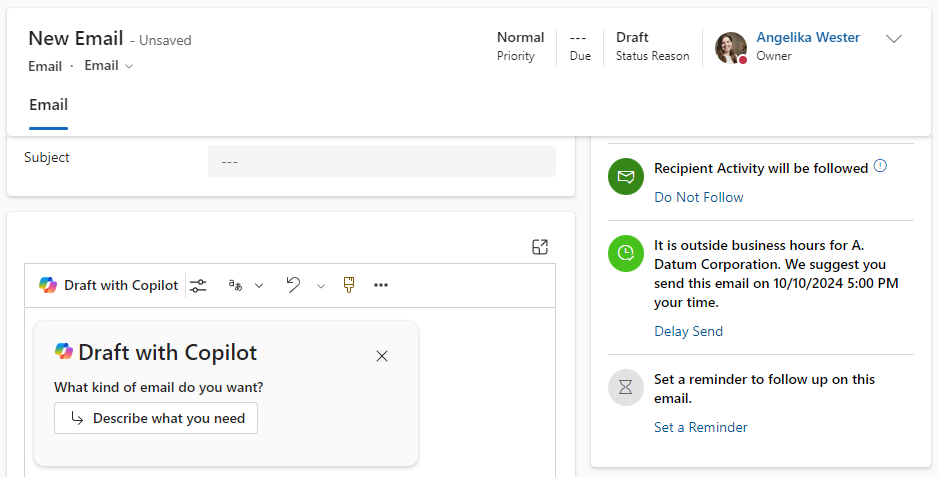This screenshot has height=477, width=938.
Task: Click the green clock business hours icon
Action: pos(626,253)
